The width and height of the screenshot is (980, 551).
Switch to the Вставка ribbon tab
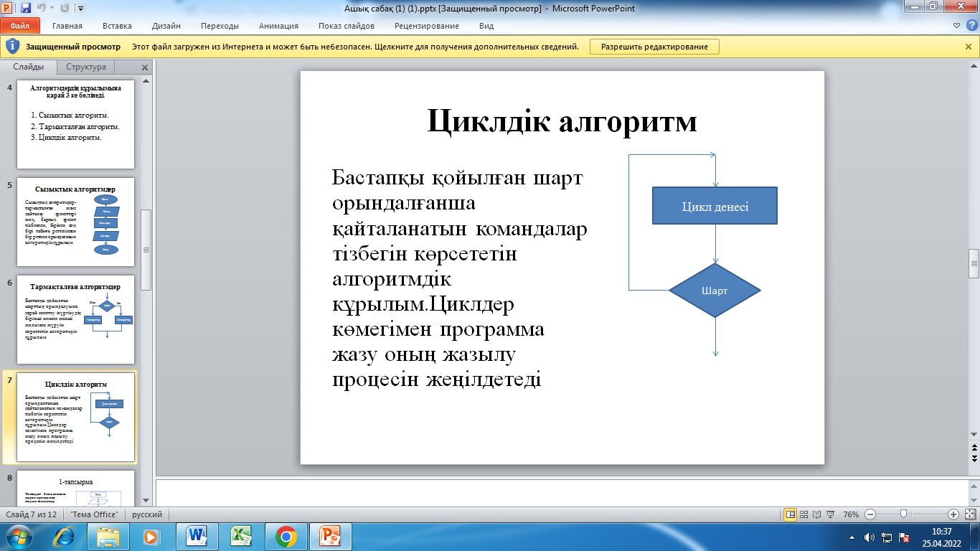pos(117,26)
